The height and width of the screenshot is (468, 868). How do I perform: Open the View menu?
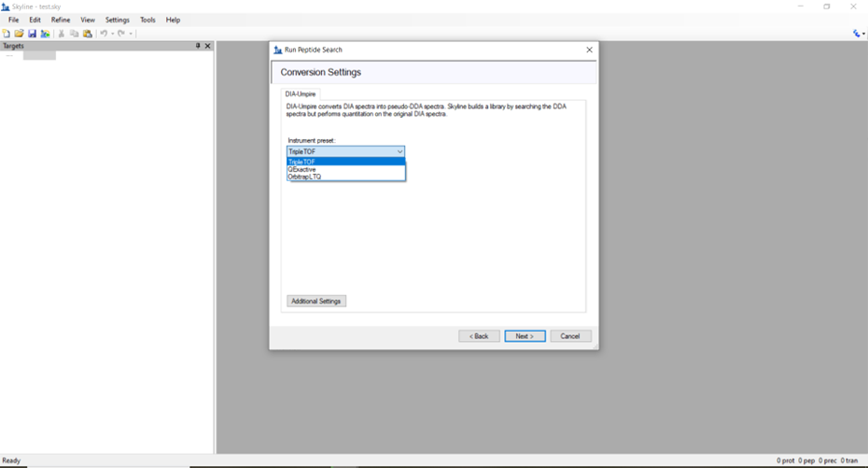pos(88,20)
